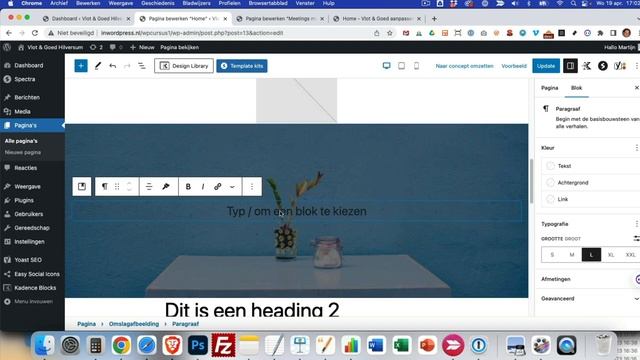Image resolution: width=640 pixels, height=360 pixels.
Task: Click Nieuw in the admin bar
Action: click(142, 47)
